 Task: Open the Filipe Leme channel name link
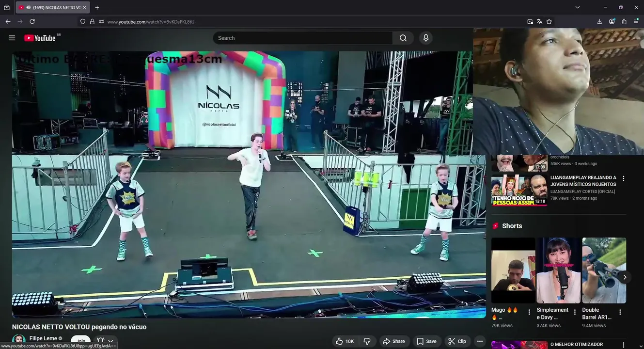[43, 338]
